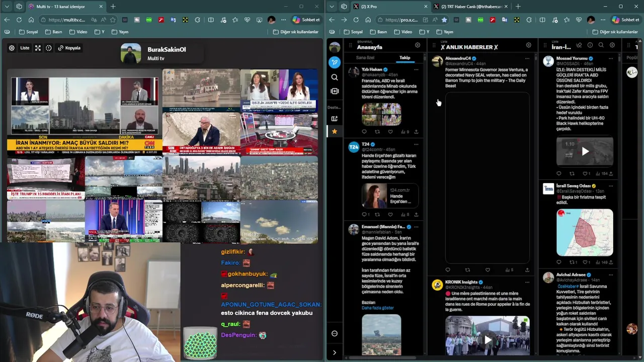
Task: Click the Kopyala link button
Action: coord(69,48)
